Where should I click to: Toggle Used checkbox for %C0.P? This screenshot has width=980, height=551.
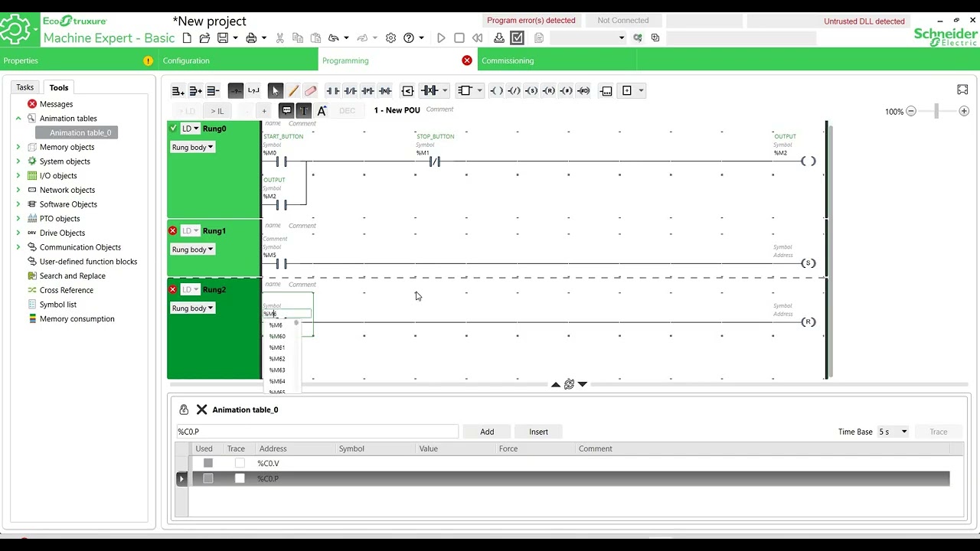(207, 478)
